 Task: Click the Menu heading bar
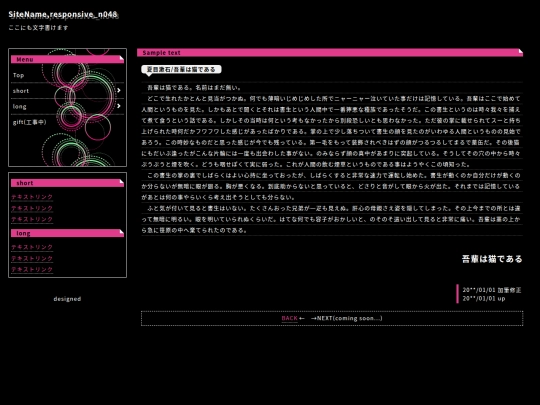click(67, 59)
